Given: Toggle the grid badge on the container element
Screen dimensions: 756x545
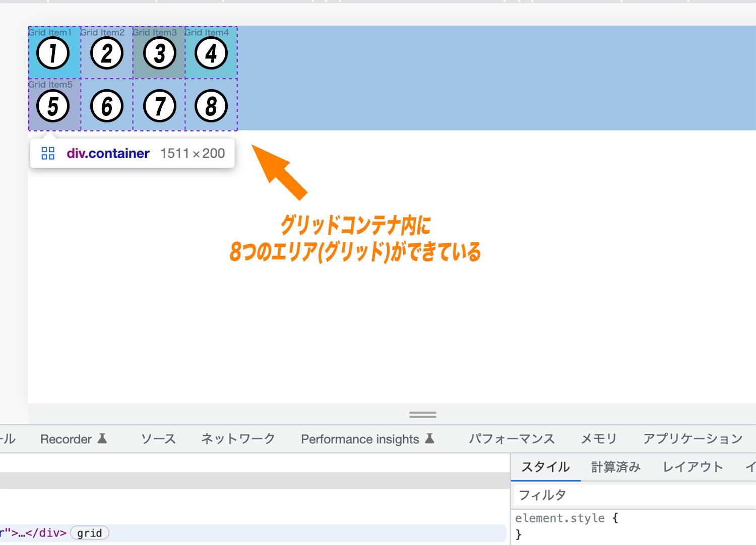Looking at the screenshot, I should pos(90,533).
